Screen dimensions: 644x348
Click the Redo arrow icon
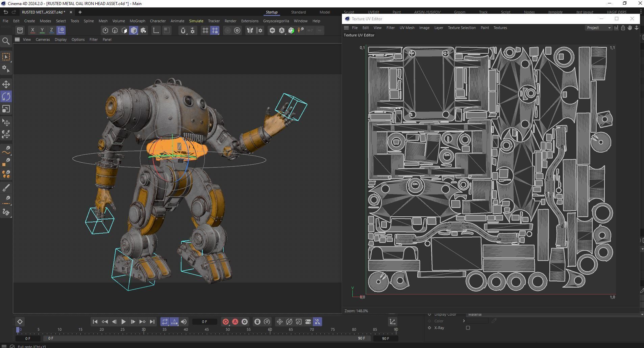pos(14,12)
